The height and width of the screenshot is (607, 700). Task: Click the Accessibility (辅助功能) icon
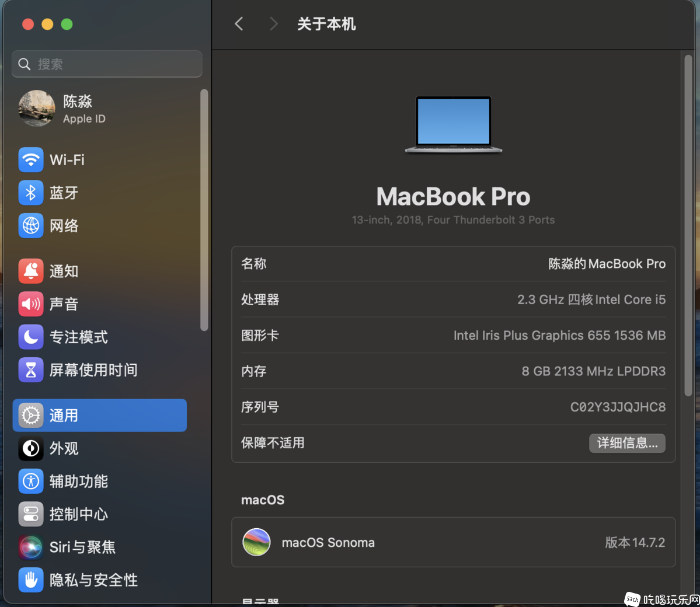click(31, 481)
